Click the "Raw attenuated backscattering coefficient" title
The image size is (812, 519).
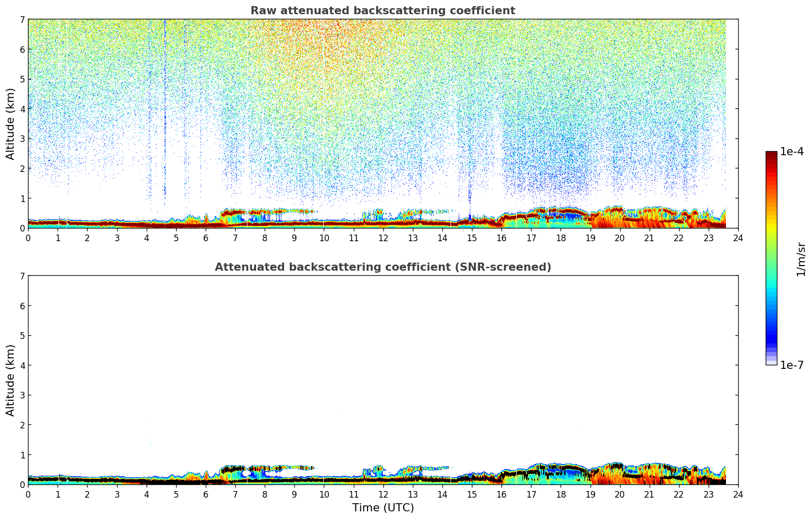[x=383, y=11]
